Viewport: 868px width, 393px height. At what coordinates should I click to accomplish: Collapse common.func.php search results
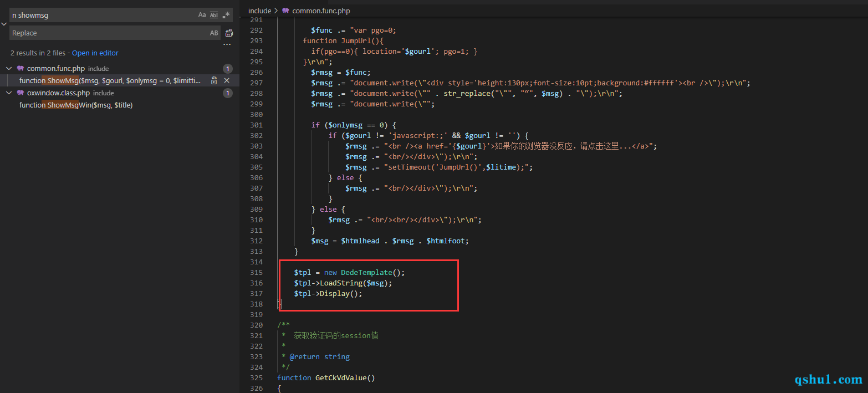[8, 69]
